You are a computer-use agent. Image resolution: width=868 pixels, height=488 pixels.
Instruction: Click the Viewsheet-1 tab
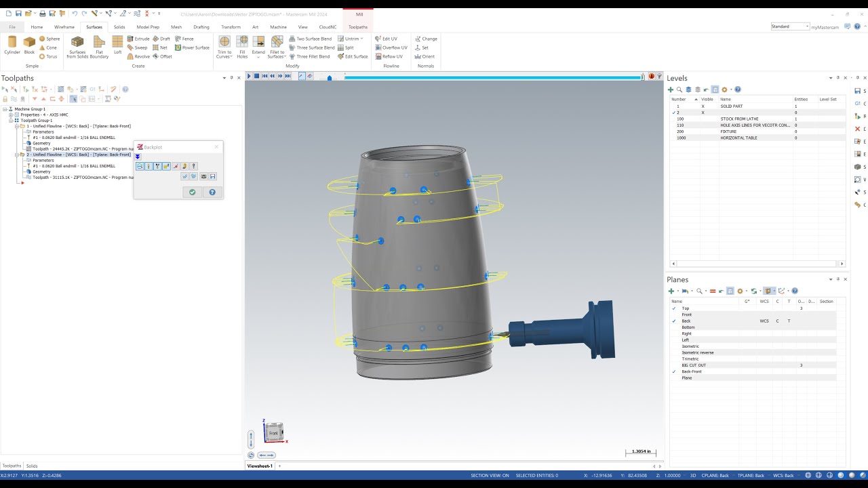(260, 466)
